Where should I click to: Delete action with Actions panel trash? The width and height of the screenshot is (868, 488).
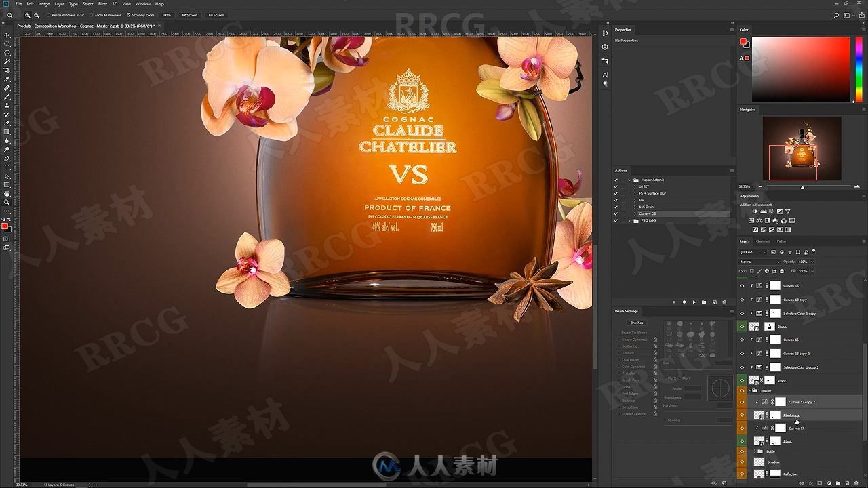click(x=724, y=302)
